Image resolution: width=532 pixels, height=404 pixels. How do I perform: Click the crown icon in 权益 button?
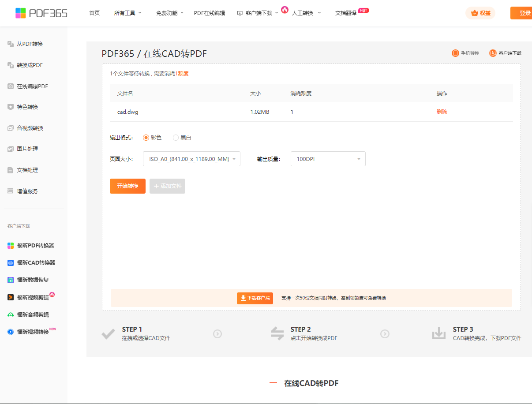coord(475,13)
